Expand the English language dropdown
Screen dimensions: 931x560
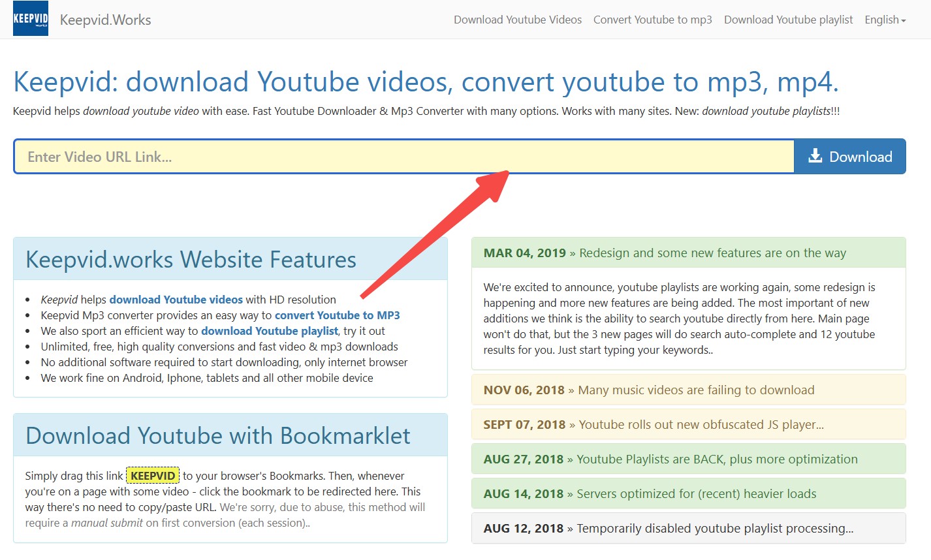coord(885,20)
